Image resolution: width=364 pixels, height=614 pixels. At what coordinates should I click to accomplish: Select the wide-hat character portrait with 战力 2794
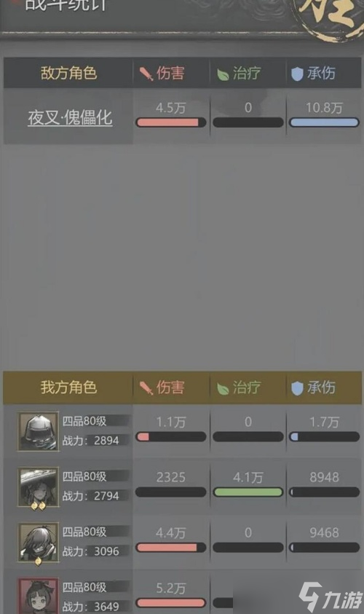[x=38, y=487]
